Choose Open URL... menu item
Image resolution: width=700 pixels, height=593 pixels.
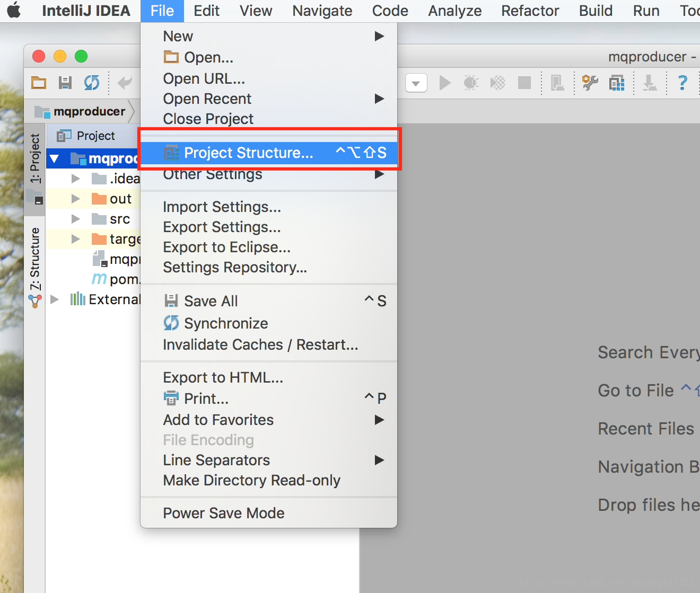coord(269,78)
